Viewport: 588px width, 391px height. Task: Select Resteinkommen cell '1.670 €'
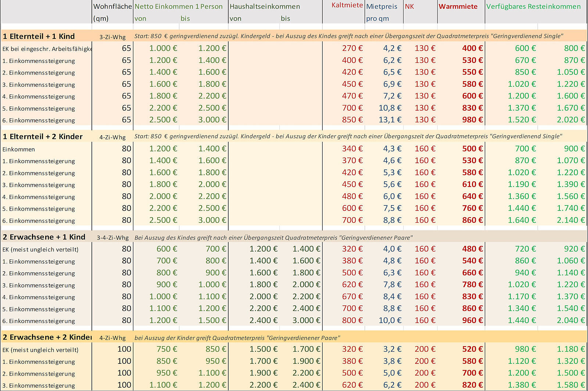[x=571, y=108]
